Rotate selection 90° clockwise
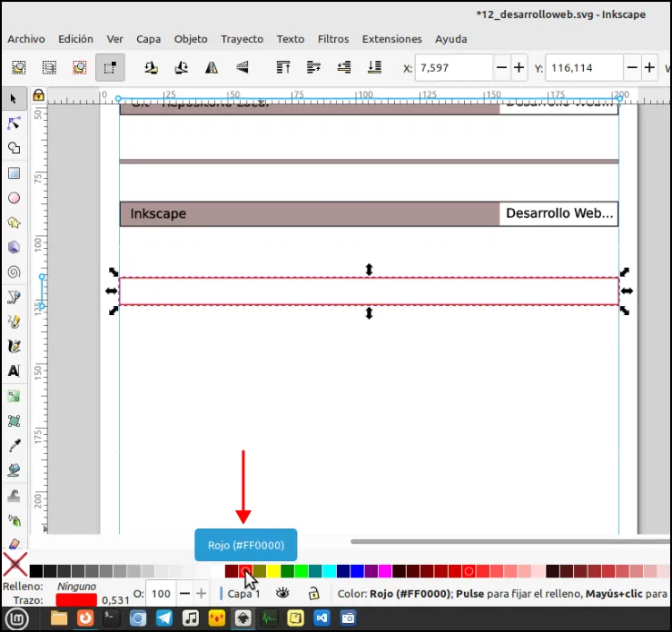Viewport: 672px width, 632px height. [x=182, y=68]
